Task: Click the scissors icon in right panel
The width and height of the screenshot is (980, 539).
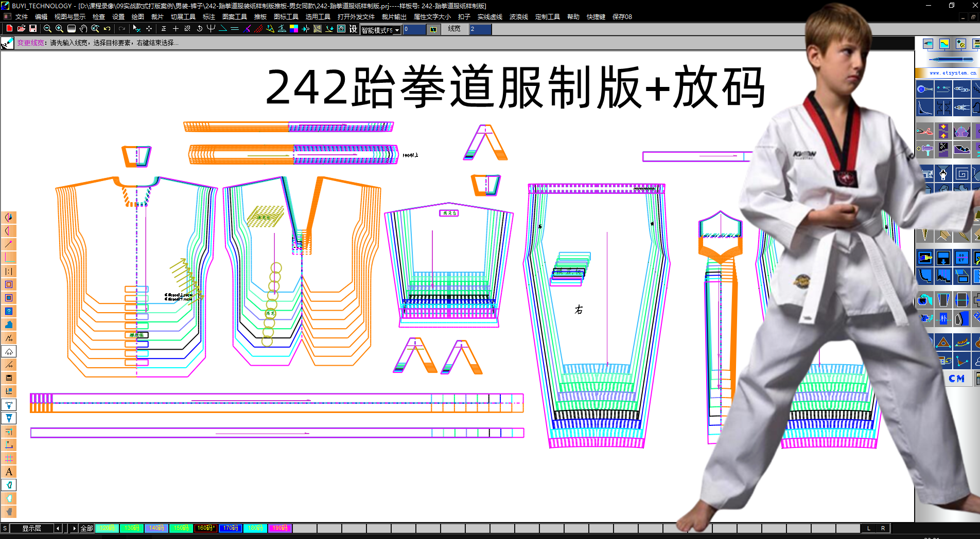Action: click(x=925, y=131)
